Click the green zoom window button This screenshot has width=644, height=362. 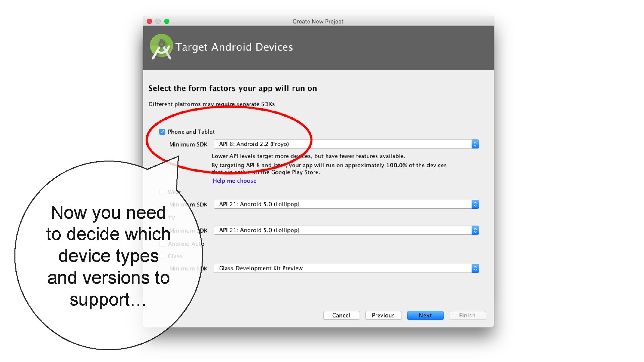(167, 21)
